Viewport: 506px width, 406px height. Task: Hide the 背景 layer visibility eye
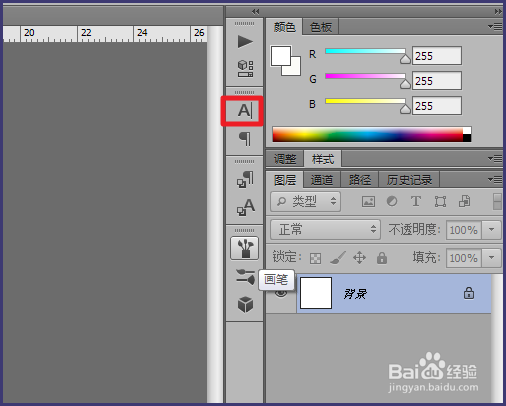tap(281, 293)
